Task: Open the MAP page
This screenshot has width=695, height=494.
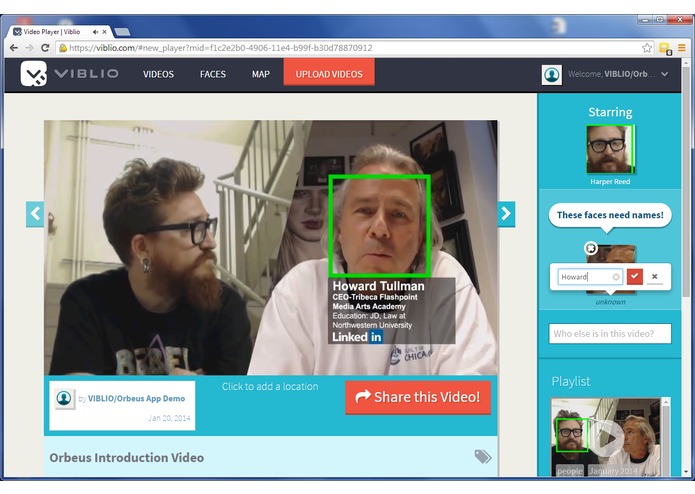Action: [x=261, y=74]
